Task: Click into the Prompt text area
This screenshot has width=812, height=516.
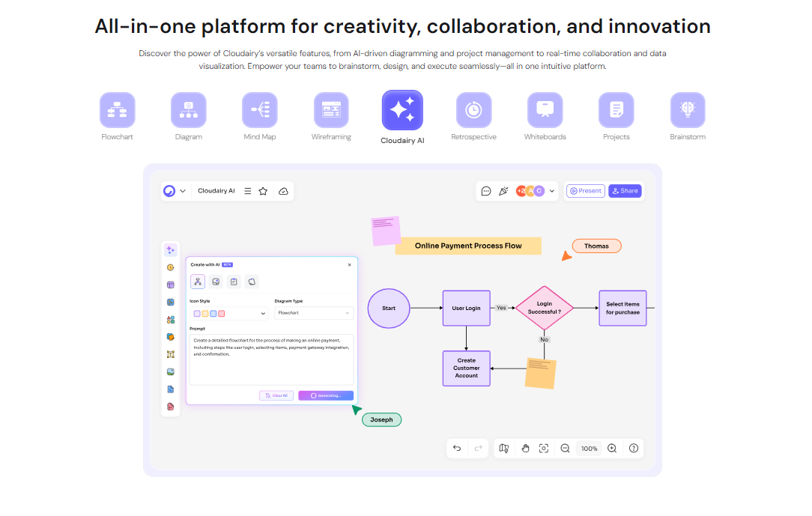Action: coord(271,359)
